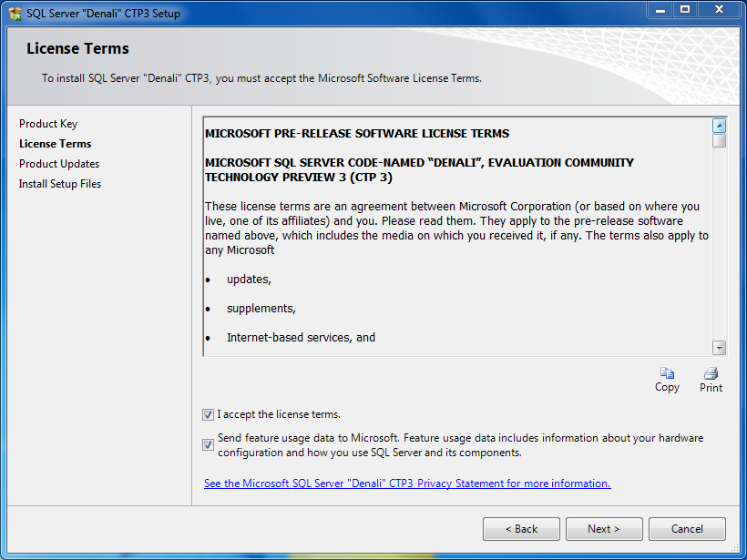The height and width of the screenshot is (560, 747).
Task: Open the Denali CTP3 Privacy Statement link
Action: (x=407, y=484)
